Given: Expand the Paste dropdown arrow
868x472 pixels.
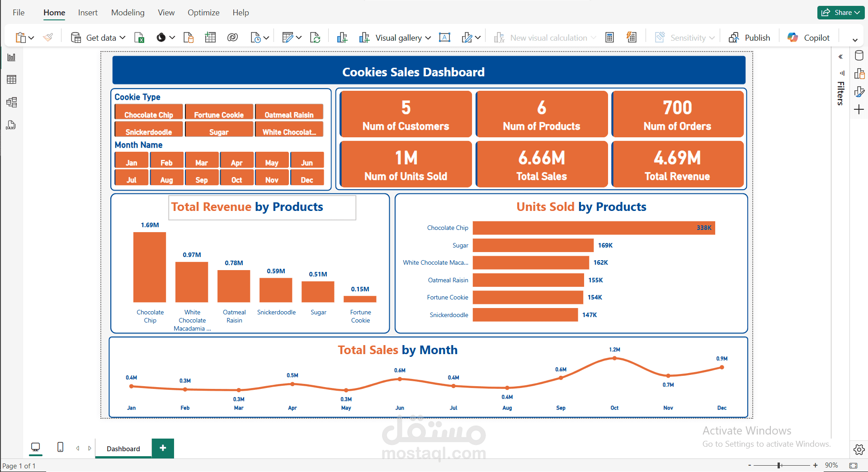Looking at the screenshot, I should [31, 38].
